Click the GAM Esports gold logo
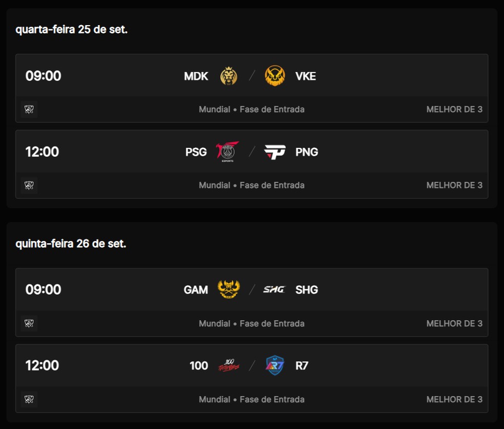This screenshot has width=504, height=429. [x=228, y=289]
